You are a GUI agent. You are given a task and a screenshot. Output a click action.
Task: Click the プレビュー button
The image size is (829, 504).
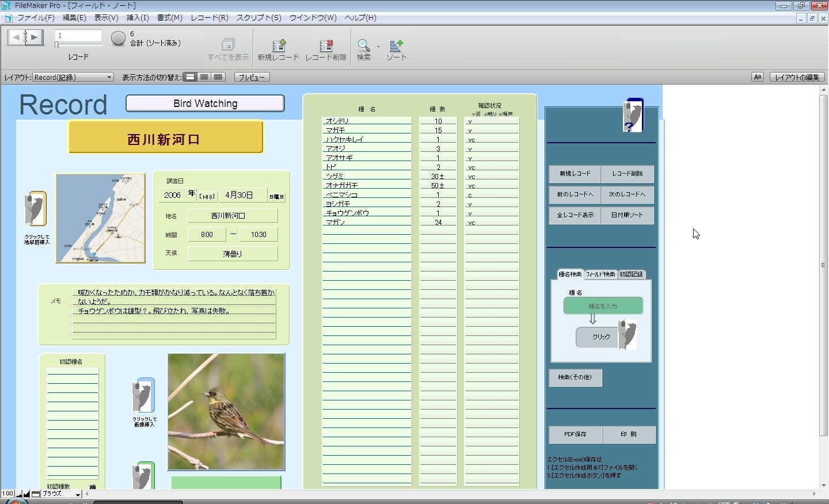pos(252,77)
